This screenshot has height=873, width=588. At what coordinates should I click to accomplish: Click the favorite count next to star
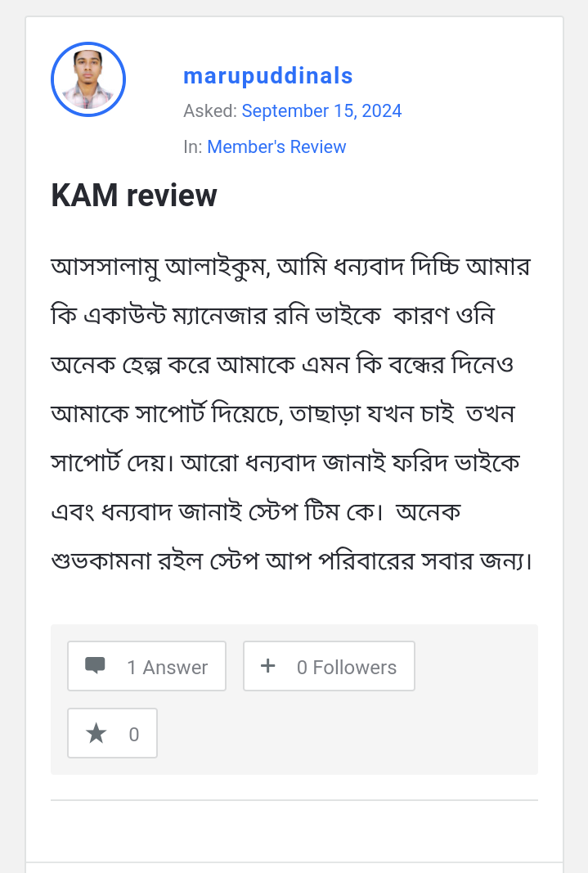pos(134,735)
